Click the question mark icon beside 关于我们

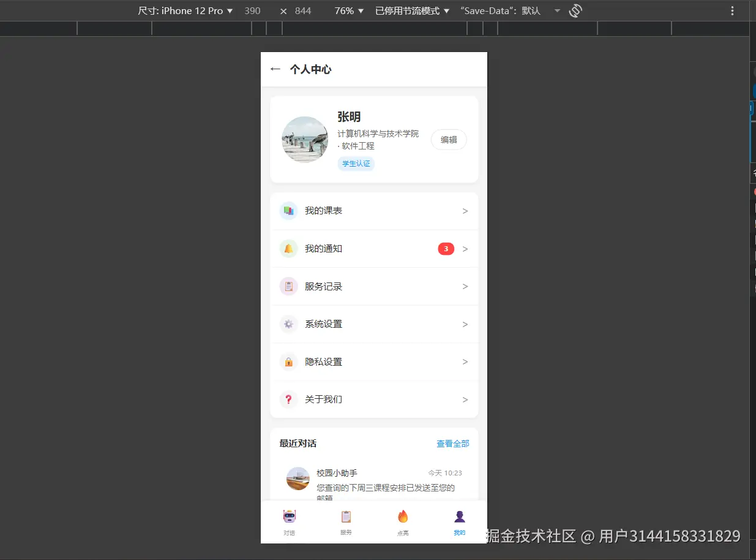pyautogui.click(x=288, y=399)
